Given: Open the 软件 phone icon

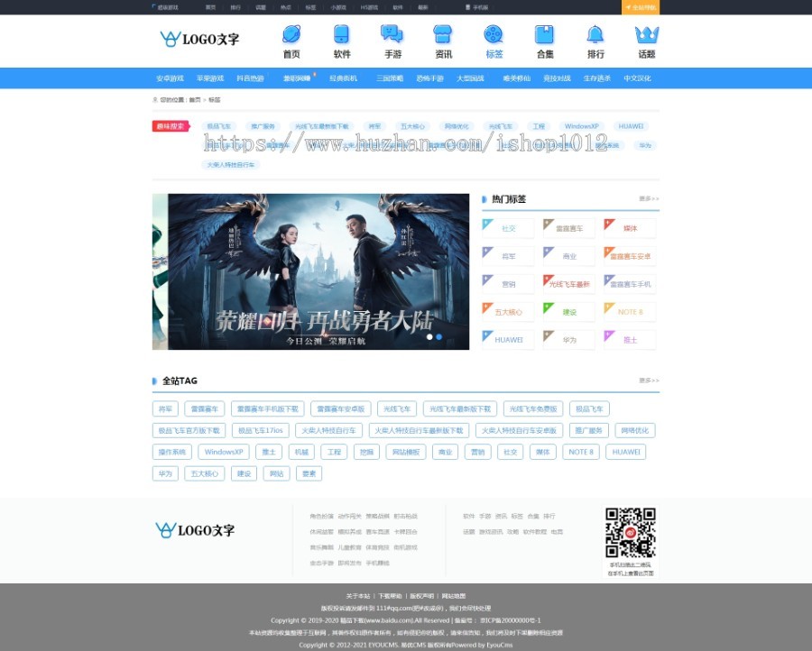Looking at the screenshot, I should tap(341, 34).
